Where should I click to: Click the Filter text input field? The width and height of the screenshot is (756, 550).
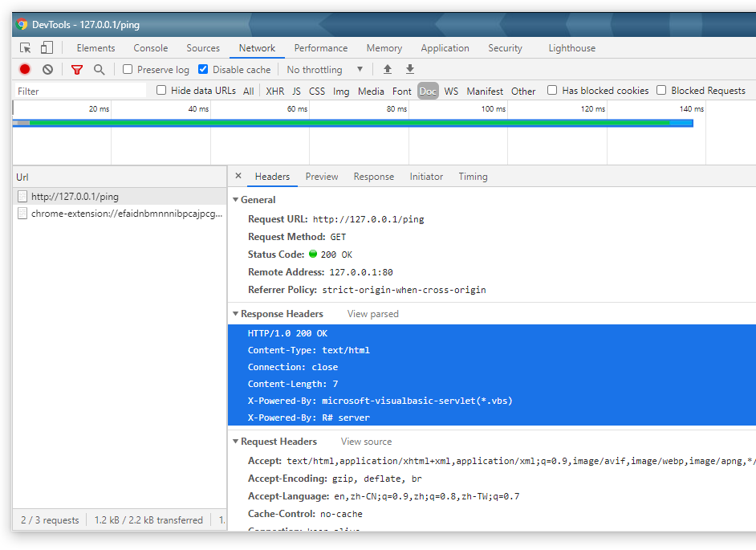click(x=80, y=92)
